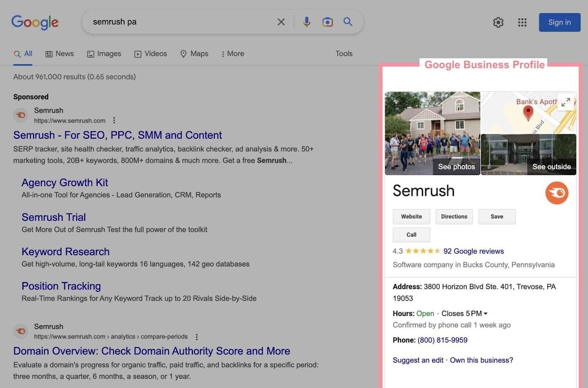This screenshot has width=588, height=388.
Task: Switch to the News tab
Action: pyautogui.click(x=60, y=54)
